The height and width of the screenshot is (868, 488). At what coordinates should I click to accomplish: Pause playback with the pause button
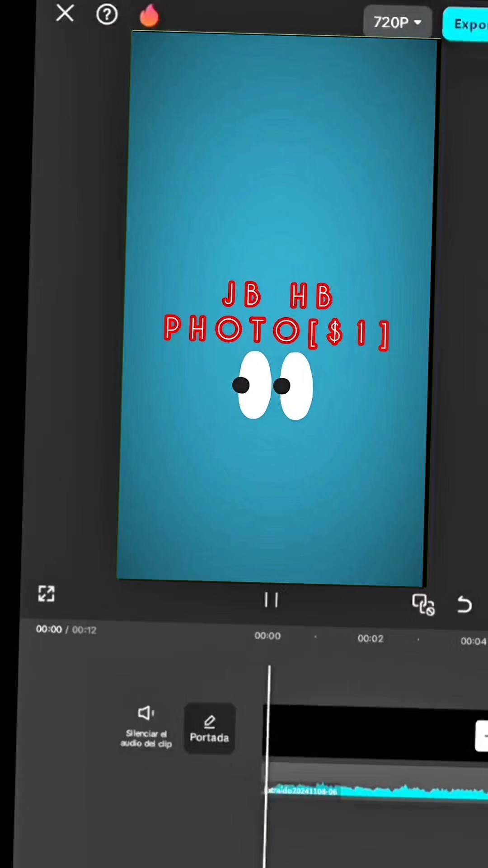pyautogui.click(x=271, y=600)
